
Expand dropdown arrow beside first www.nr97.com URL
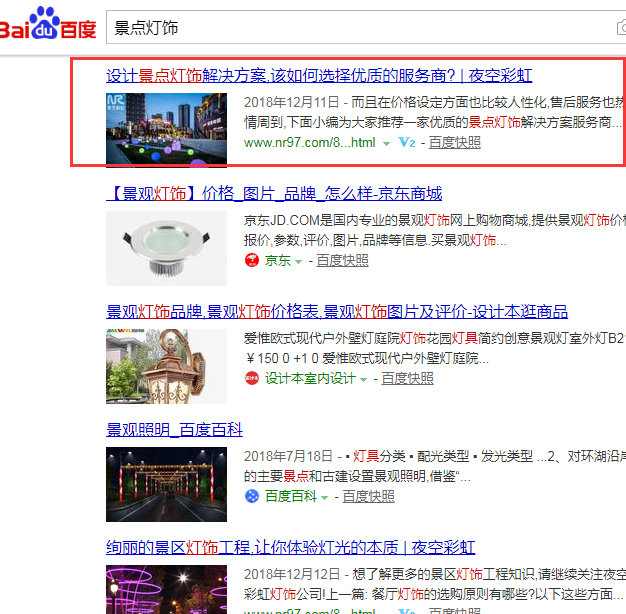pos(386,144)
